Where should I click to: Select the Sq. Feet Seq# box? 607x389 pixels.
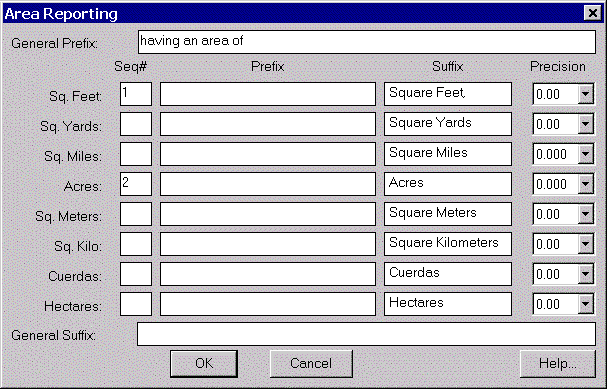coord(136,94)
